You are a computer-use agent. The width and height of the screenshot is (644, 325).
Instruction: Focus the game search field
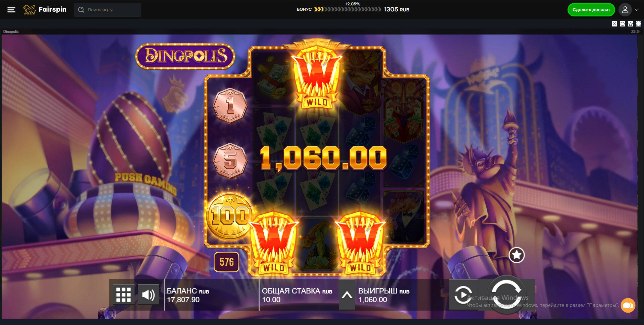pos(107,10)
